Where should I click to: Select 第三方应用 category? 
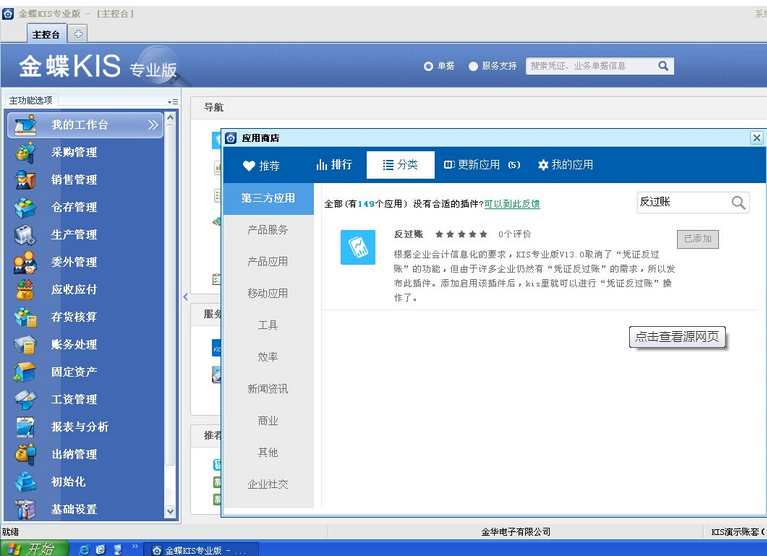[268, 198]
